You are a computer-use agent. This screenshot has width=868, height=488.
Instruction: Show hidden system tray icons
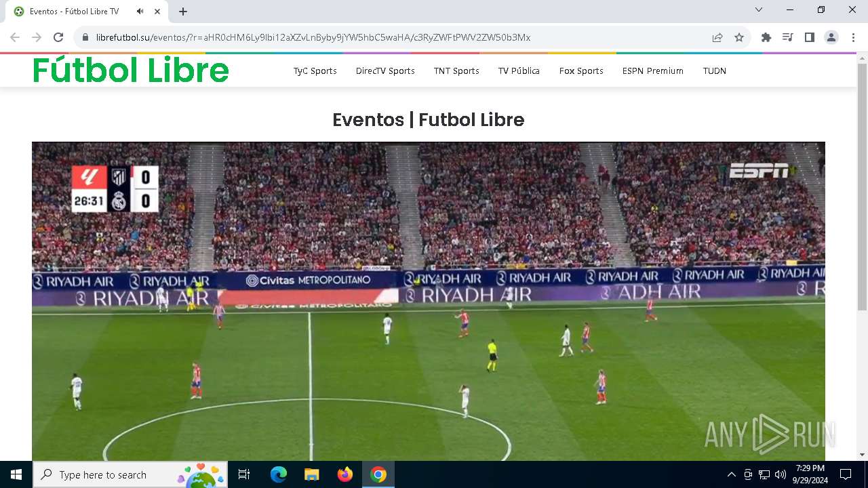click(x=731, y=474)
